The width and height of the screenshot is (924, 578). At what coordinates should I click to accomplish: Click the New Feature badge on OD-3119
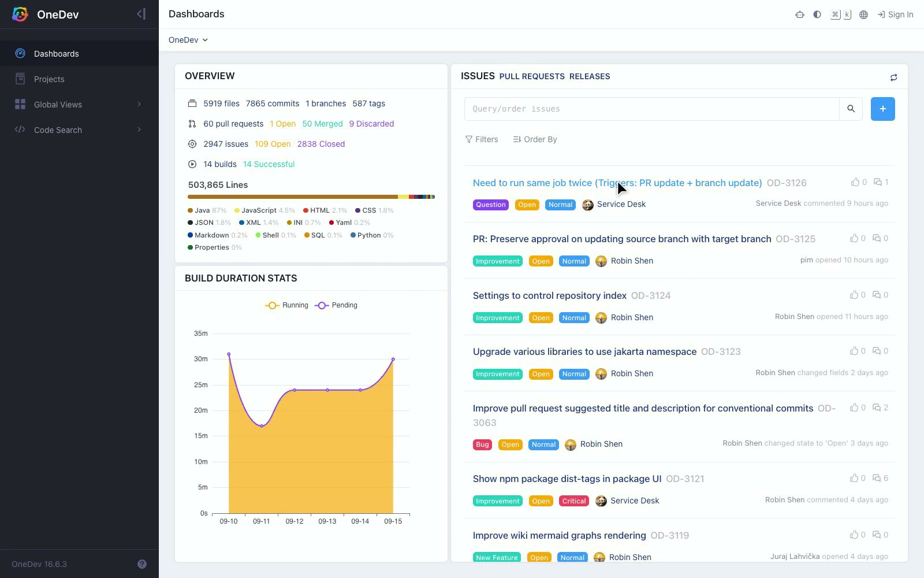[497, 558]
